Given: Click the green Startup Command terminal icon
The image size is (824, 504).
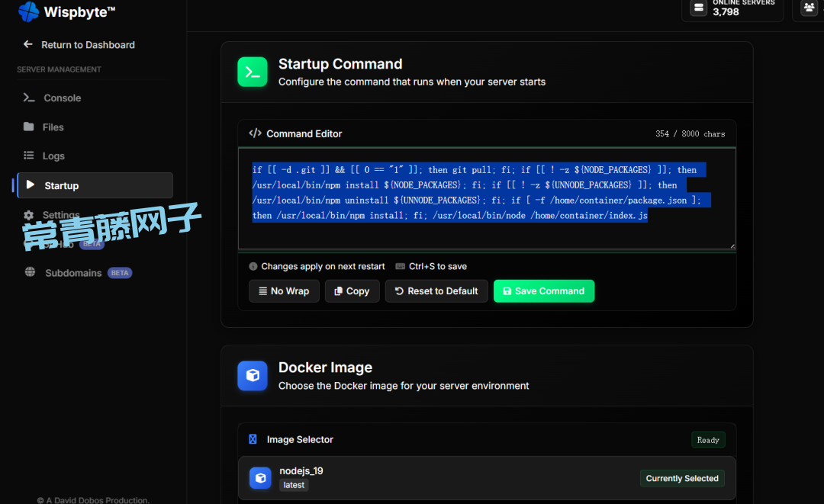Looking at the screenshot, I should (253, 72).
